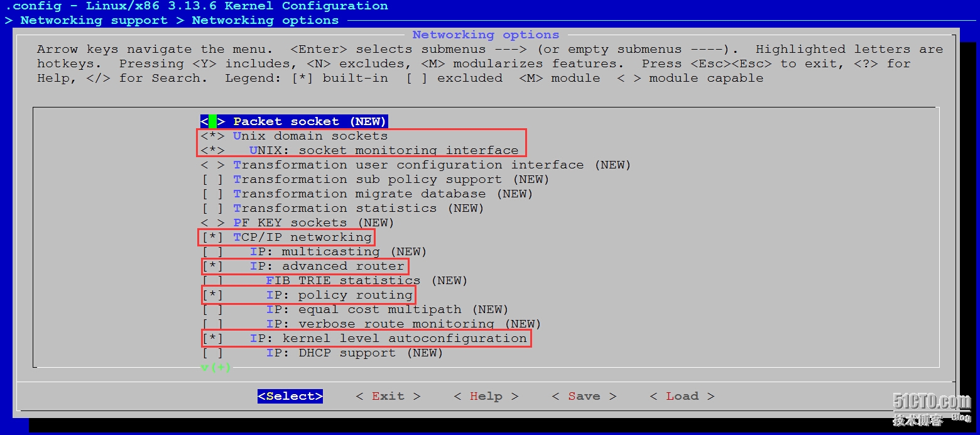Select IP: verbose route monitoring label
This screenshot has width=980, height=435.
tap(403, 324)
